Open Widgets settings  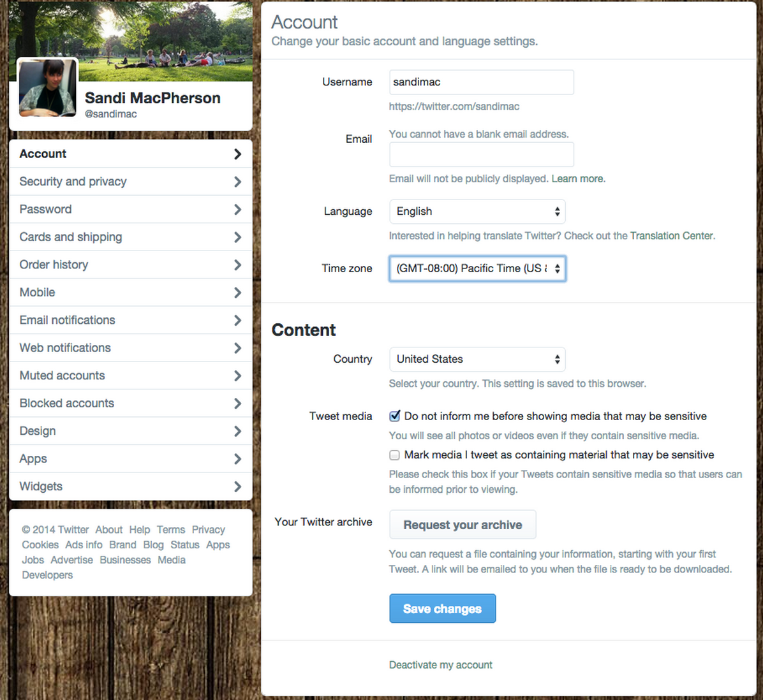click(130, 486)
